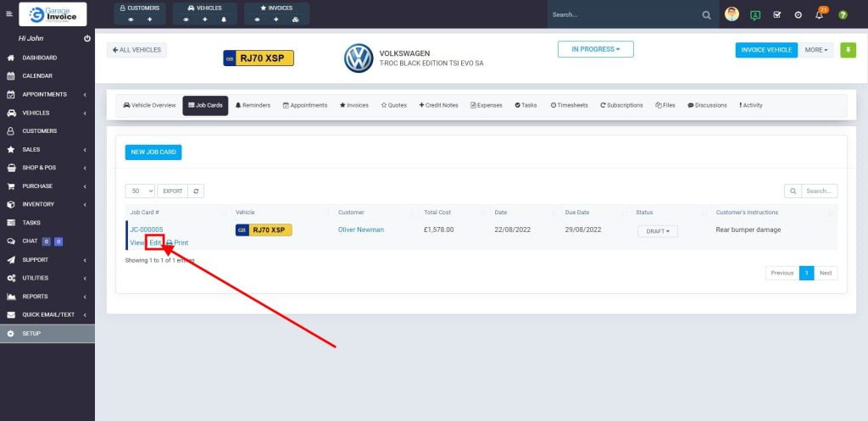This screenshot has width=868, height=421.
Task: Open the In Progress status dropdown
Action: pos(595,49)
